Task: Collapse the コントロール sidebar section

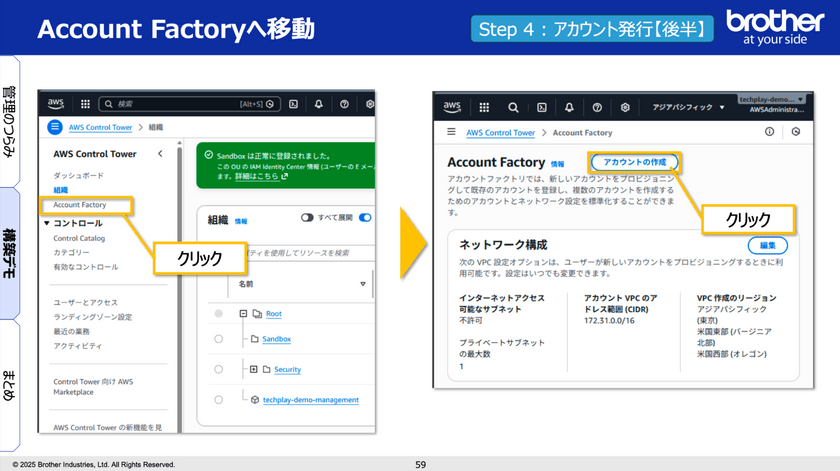Action: tap(46, 223)
